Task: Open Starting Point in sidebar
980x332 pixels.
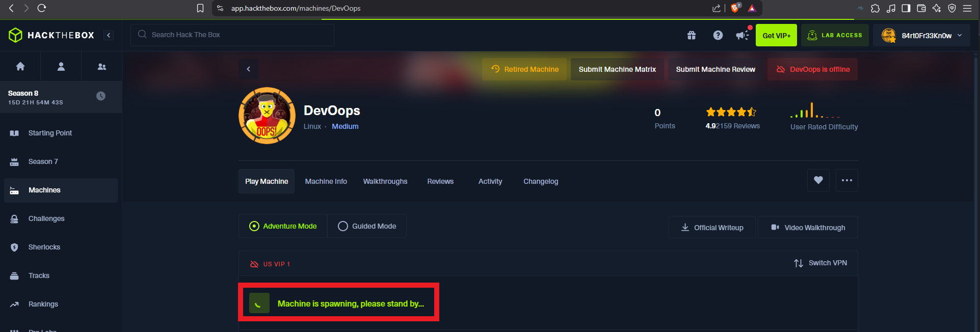Action: pos(61,133)
